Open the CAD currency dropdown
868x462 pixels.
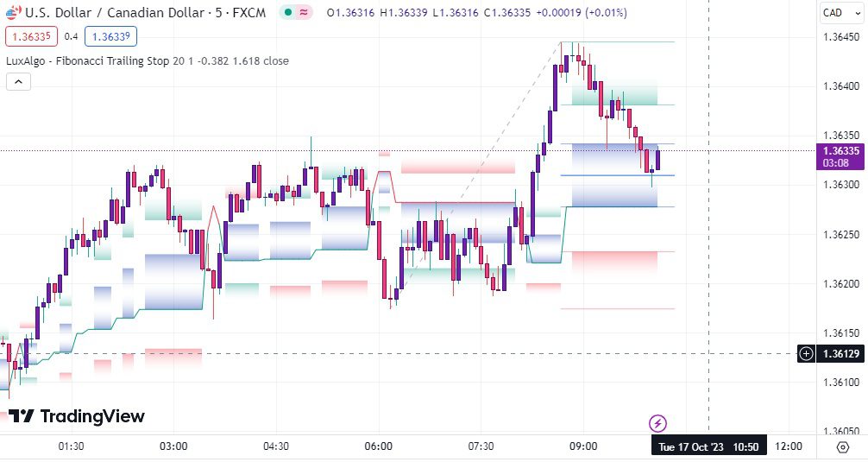tap(841, 13)
